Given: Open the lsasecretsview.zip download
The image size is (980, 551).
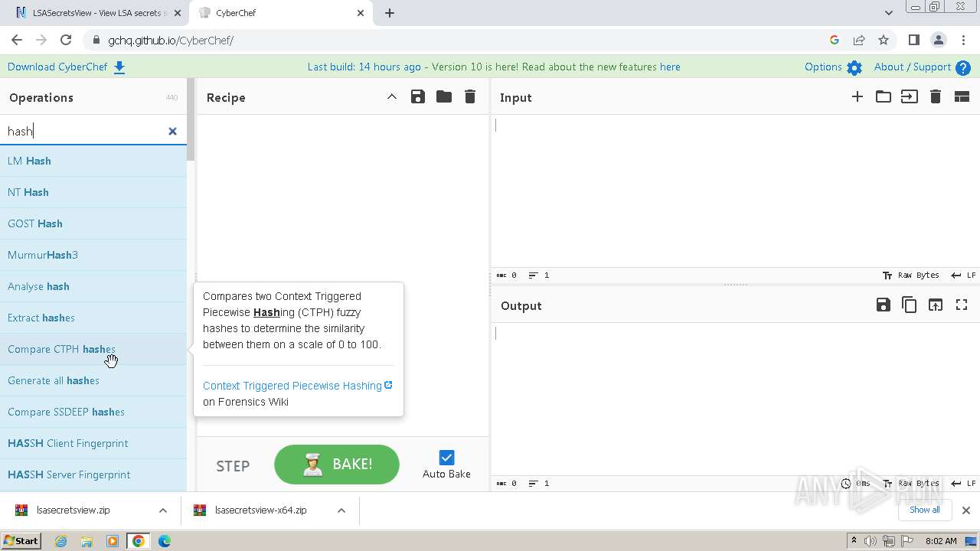Looking at the screenshot, I should click(x=73, y=510).
